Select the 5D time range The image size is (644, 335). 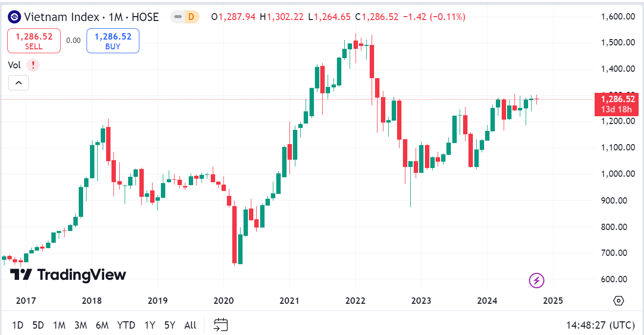(x=38, y=325)
